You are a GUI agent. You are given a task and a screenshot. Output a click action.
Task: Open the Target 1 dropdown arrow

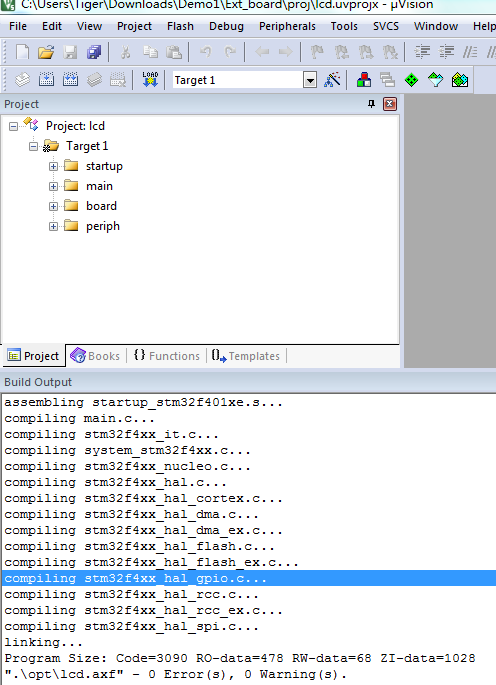310,80
